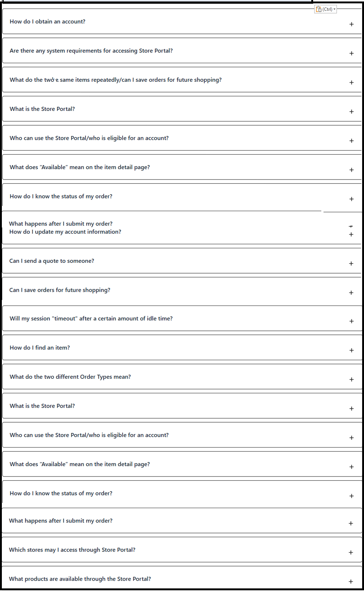Click the plus icon for the "What products are available" question
This screenshot has height=591, width=364.
pos(351,581)
